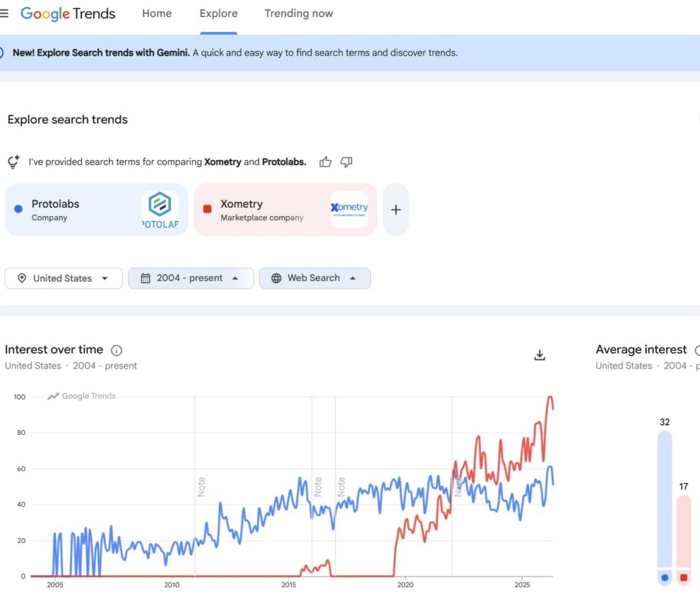Select the Protolabs search term card
Image resolution: width=700 pixels, height=593 pixels.
(96, 209)
